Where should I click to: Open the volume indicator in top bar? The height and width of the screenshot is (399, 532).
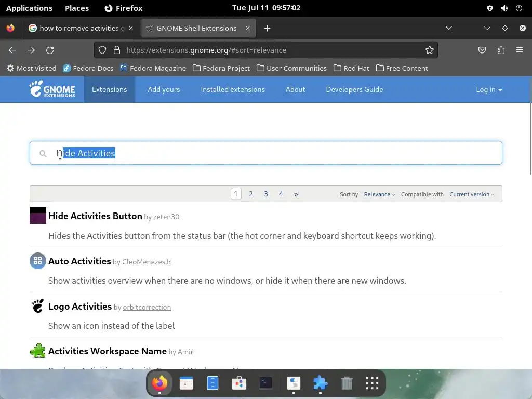tap(504, 8)
